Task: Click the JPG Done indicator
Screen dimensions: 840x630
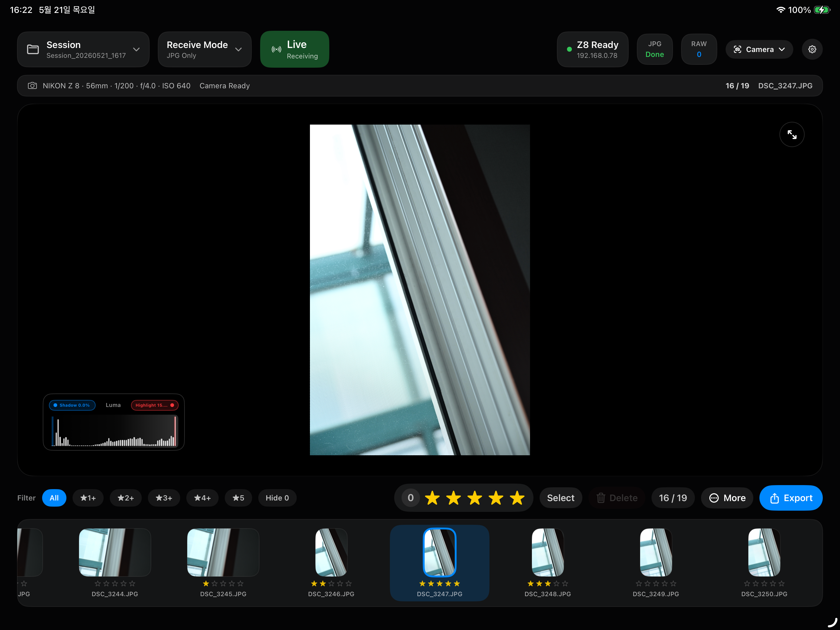Action: (655, 50)
